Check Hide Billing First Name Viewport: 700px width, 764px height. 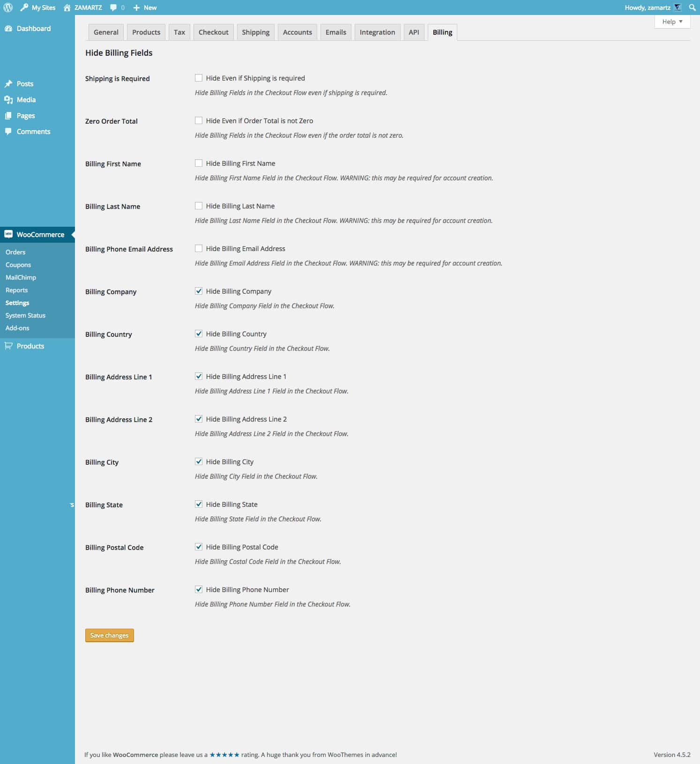pyautogui.click(x=199, y=163)
